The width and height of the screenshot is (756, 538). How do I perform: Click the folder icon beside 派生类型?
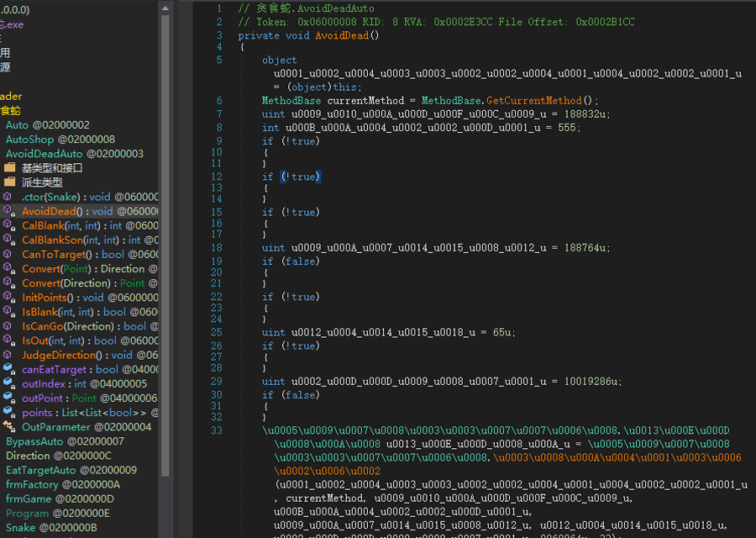pos(9,182)
